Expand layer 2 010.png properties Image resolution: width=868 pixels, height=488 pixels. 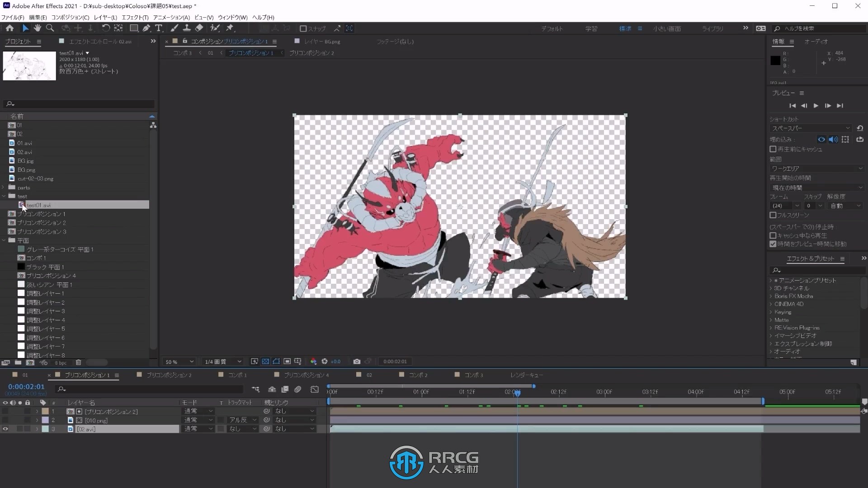(x=37, y=420)
